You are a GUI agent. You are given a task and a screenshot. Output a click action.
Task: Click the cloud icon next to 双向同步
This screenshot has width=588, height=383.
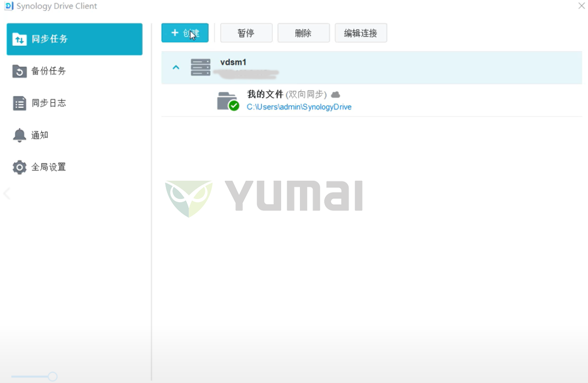pos(335,94)
